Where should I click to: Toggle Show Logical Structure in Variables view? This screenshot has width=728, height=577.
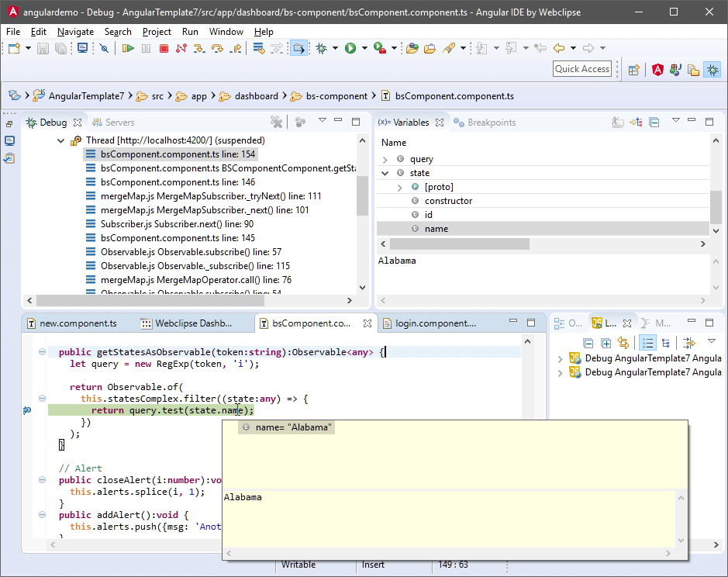(636, 123)
